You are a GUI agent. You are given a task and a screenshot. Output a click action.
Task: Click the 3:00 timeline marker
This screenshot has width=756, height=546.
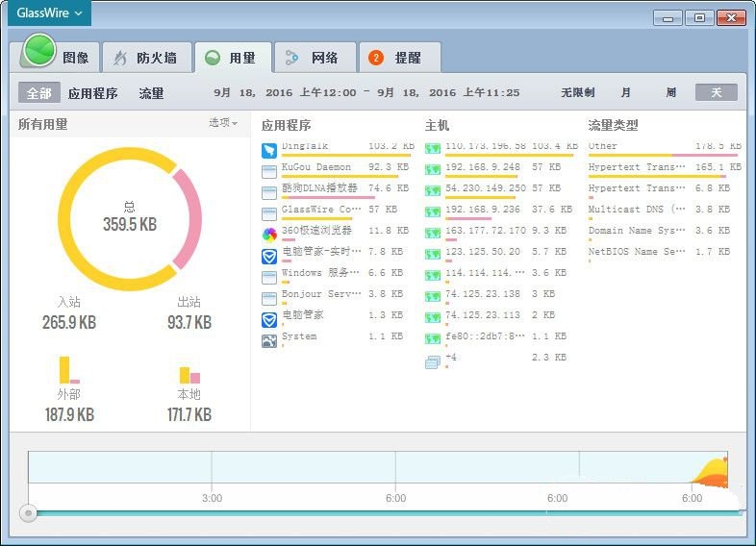click(x=212, y=498)
